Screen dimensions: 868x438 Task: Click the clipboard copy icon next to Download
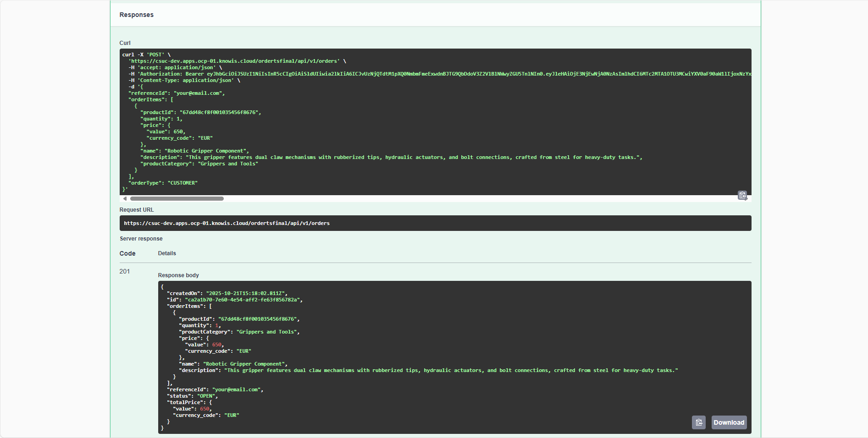(x=699, y=422)
